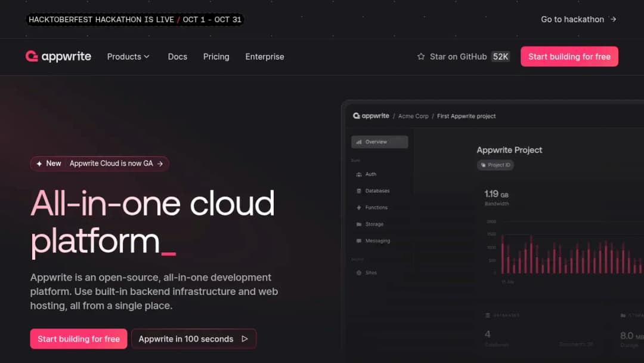Click the 52K star count badge

coord(500,57)
